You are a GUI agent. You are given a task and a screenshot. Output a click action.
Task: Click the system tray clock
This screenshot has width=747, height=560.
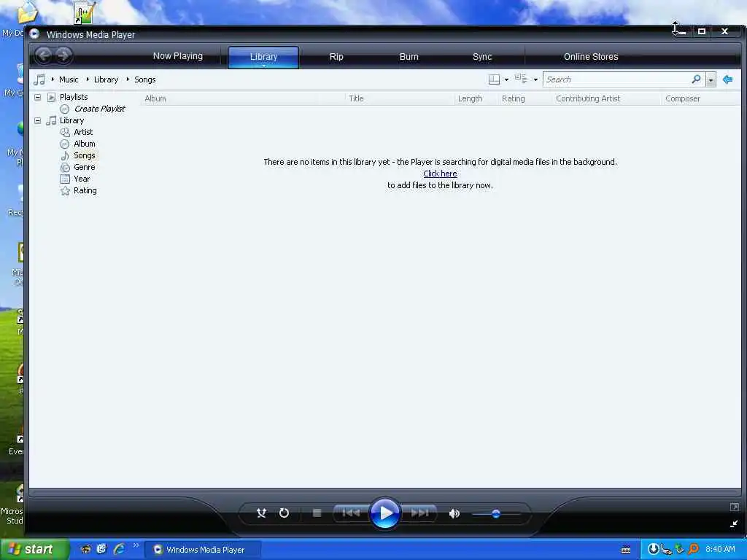click(720, 549)
